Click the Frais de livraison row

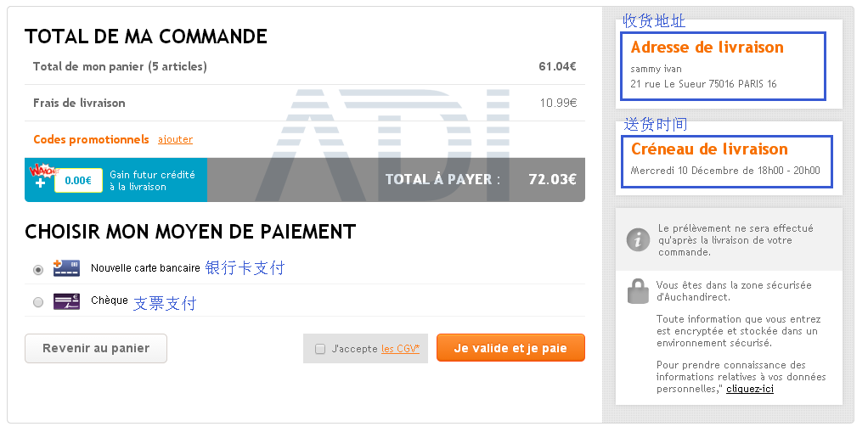(x=304, y=103)
